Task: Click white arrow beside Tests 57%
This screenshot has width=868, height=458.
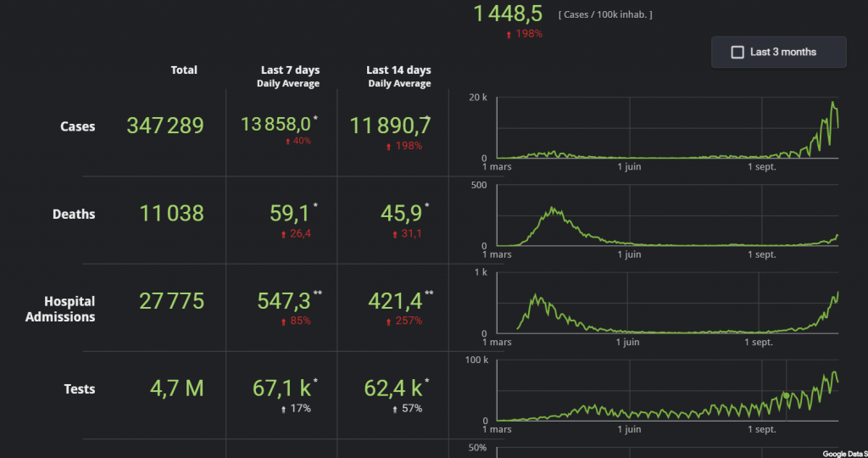Action: [394, 409]
